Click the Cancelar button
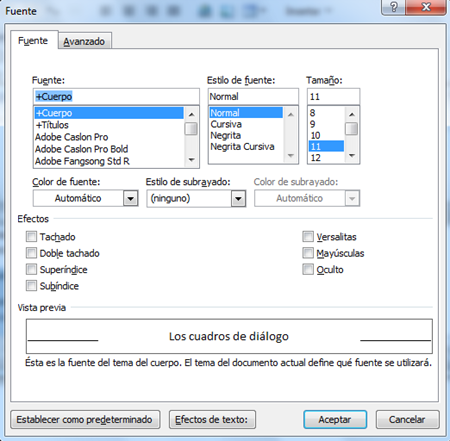The image size is (450, 441). (407, 419)
